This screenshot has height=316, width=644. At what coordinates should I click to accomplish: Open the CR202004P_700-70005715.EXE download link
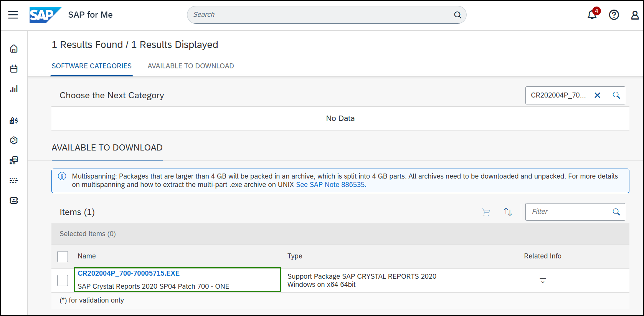click(129, 273)
